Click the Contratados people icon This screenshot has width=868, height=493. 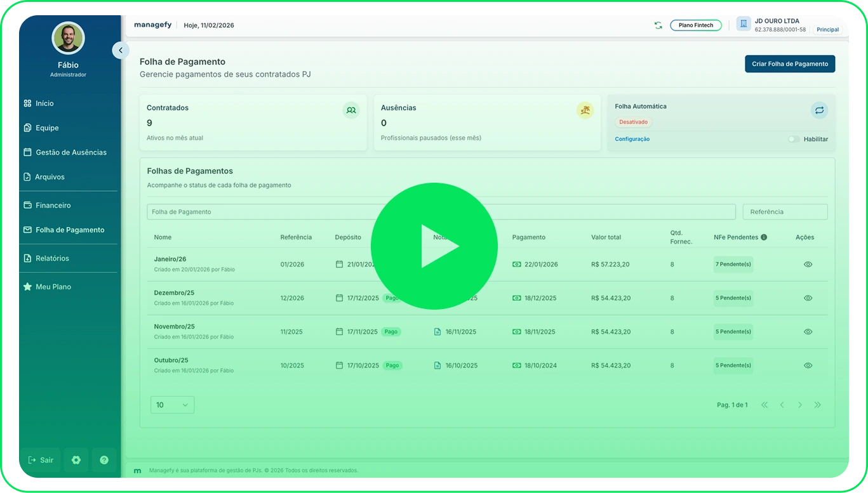click(351, 110)
